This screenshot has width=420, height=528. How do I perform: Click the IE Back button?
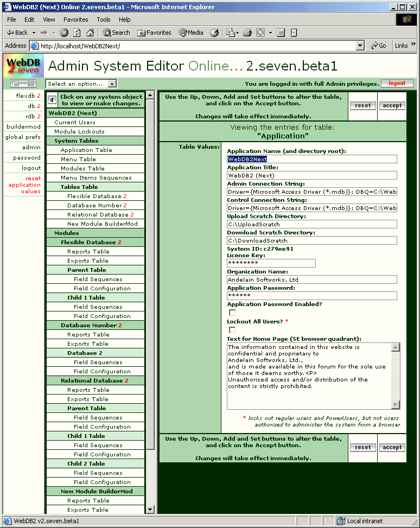click(x=17, y=33)
